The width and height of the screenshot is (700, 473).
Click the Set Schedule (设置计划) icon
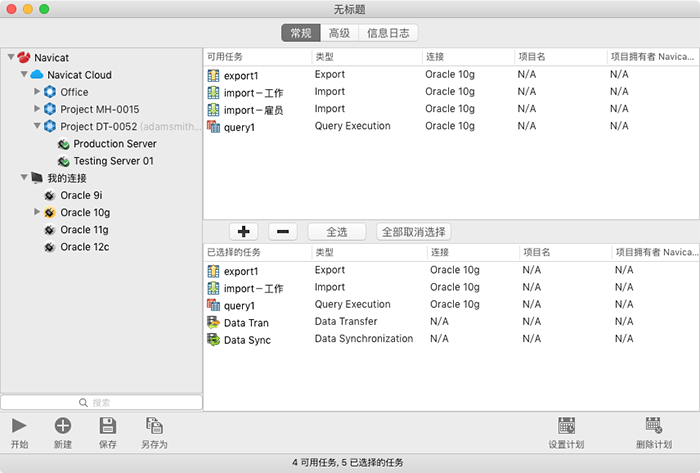566,426
